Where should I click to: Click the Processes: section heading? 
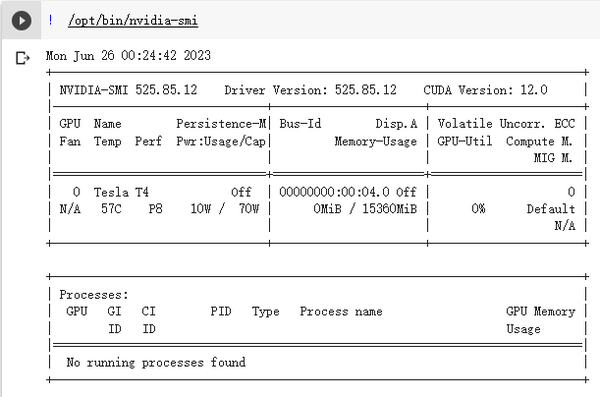[94, 294]
